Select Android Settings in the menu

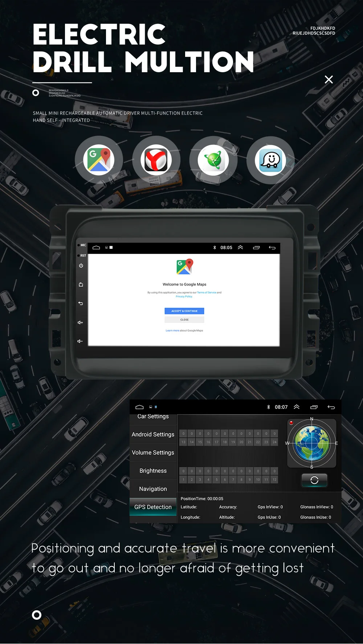[153, 434]
